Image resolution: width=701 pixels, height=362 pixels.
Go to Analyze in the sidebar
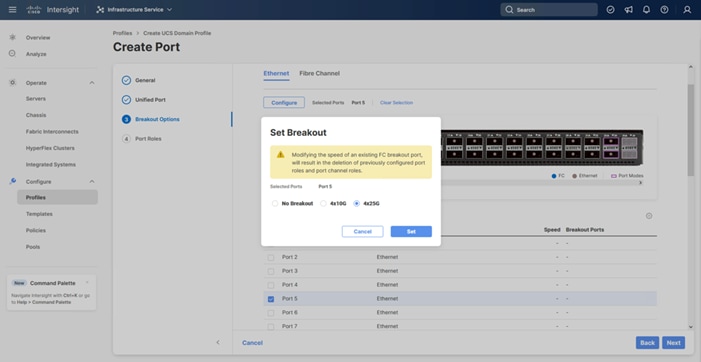(x=36, y=54)
